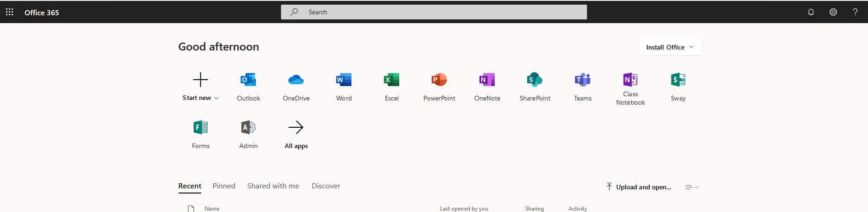
Task: Click the Sharing column header
Action: 535,209
